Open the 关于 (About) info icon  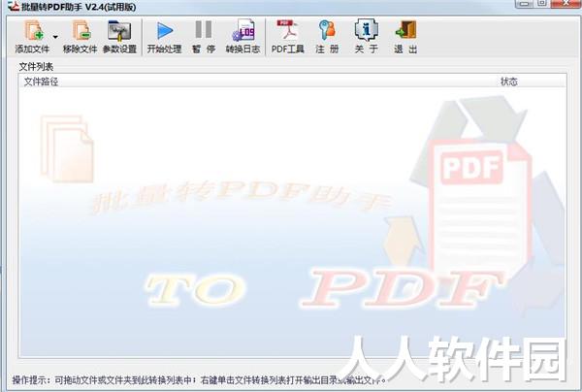point(367,36)
